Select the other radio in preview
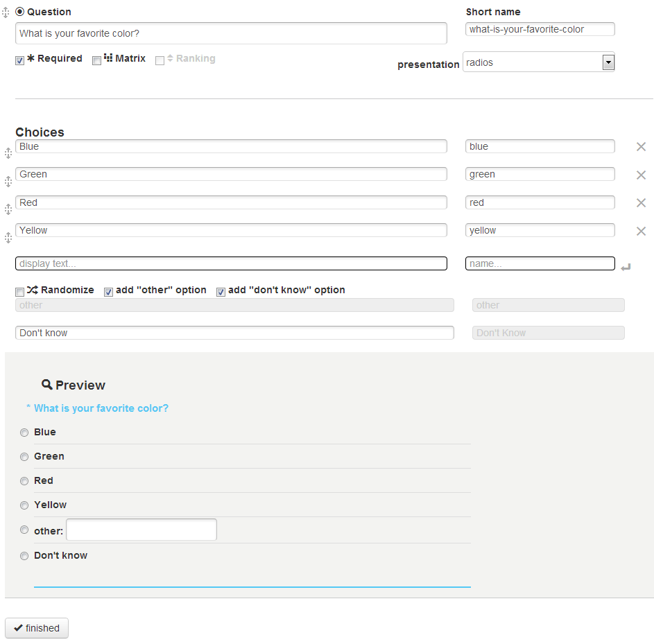The height and width of the screenshot is (644, 654). click(x=24, y=530)
